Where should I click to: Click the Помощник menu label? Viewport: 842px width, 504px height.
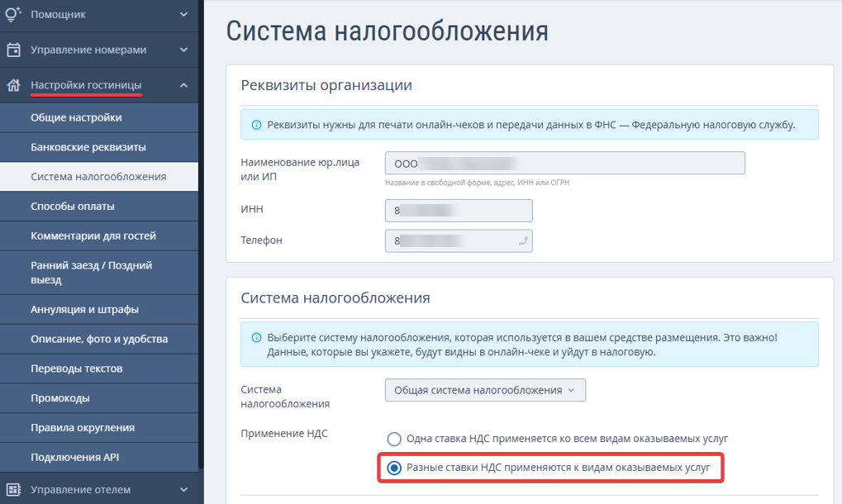click(58, 15)
